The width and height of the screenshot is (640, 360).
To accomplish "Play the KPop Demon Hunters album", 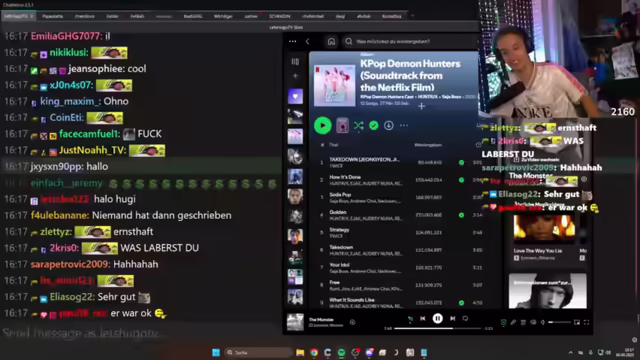I will point(322,125).
